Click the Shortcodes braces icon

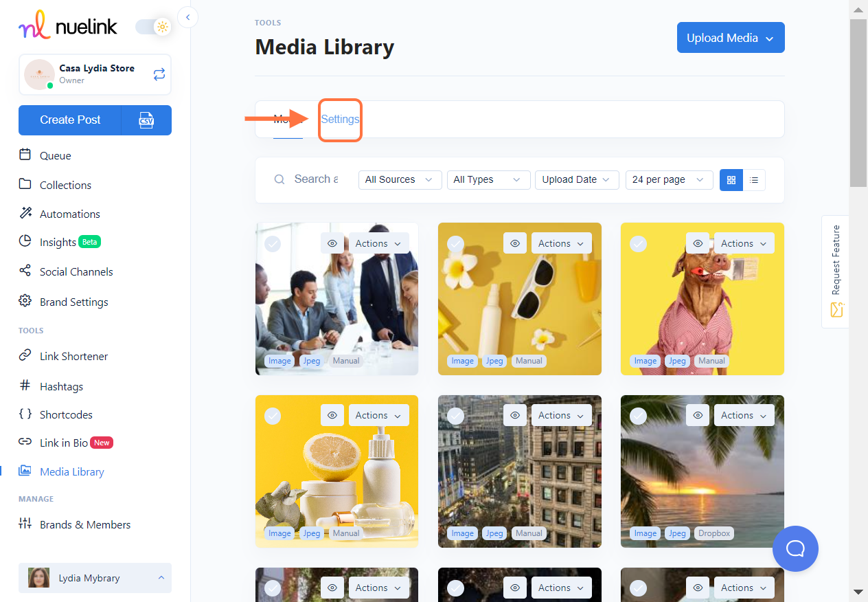coord(25,414)
